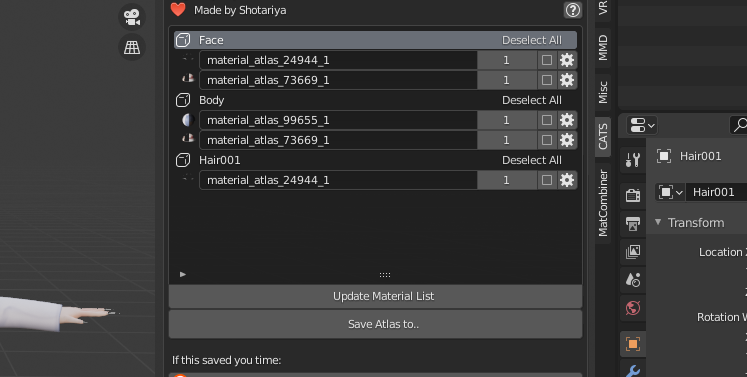This screenshot has height=377, width=747.
Task: Open the help question mark icon
Action: click(x=573, y=10)
